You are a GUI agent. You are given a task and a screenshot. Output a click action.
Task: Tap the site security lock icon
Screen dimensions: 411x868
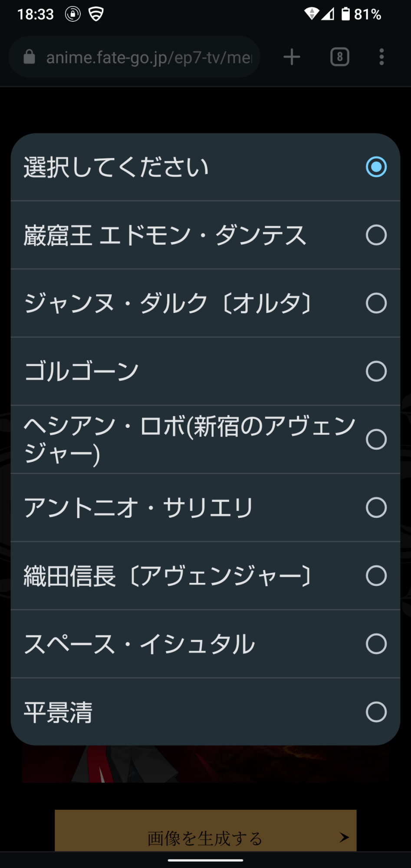coord(29,57)
